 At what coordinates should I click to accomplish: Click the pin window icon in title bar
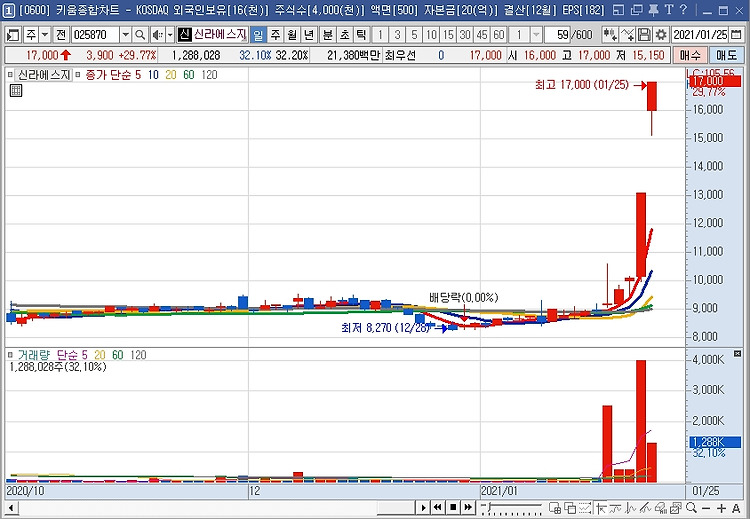coord(653,10)
